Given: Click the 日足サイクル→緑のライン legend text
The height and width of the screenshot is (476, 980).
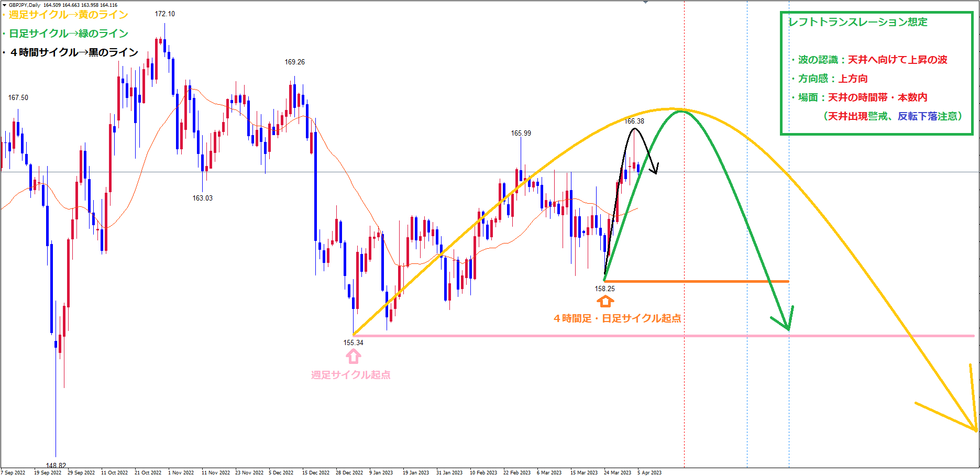Looking at the screenshot, I should click(68, 34).
